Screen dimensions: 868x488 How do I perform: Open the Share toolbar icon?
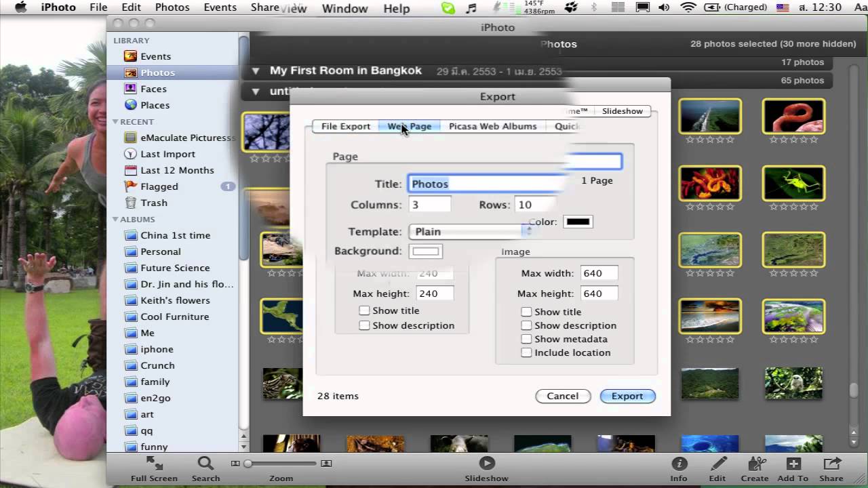831,464
